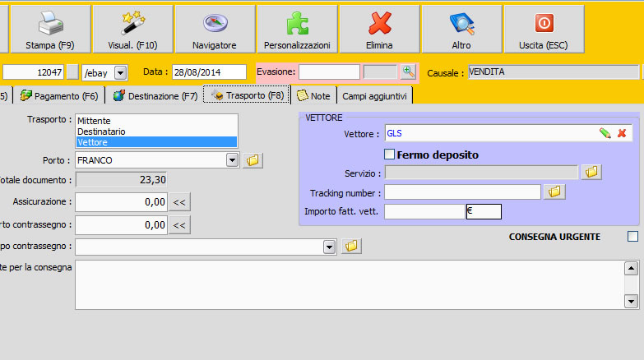Switch to the Destinazione (F7) tab
Viewport: 644px width, 360px height.
[x=155, y=96]
